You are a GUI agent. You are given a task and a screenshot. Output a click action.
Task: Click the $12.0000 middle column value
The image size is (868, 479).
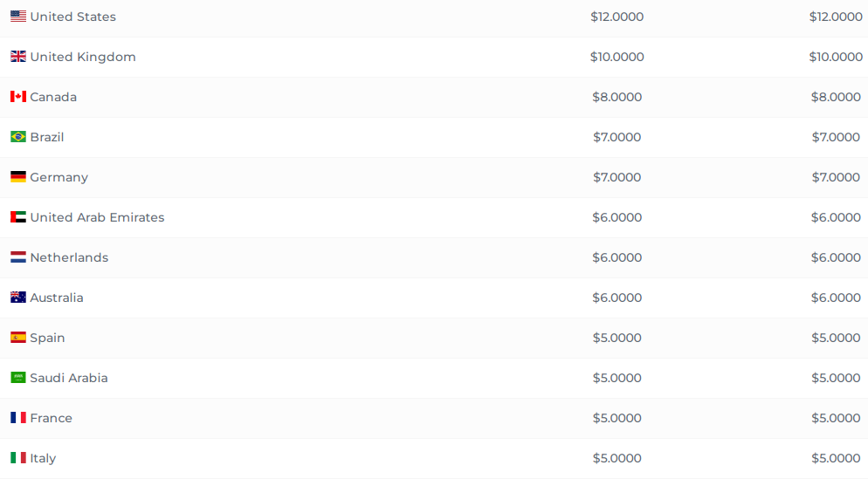pos(617,17)
